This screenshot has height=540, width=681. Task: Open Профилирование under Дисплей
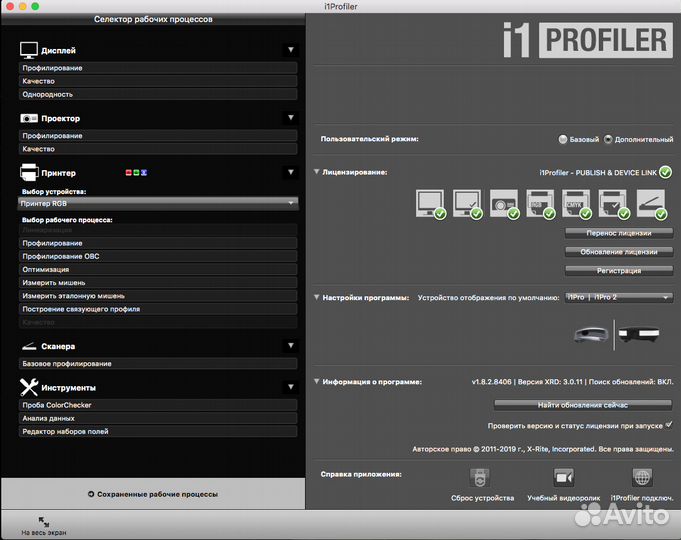[158, 68]
